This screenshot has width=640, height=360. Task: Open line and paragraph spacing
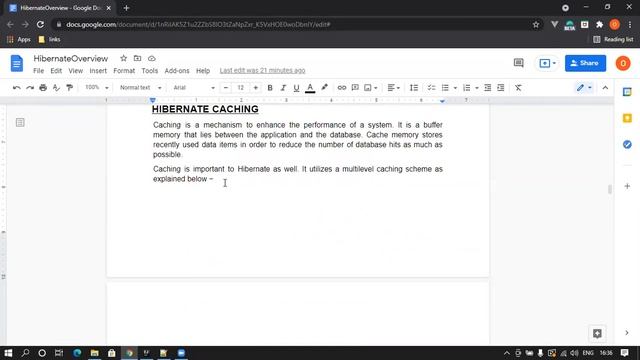(x=414, y=88)
